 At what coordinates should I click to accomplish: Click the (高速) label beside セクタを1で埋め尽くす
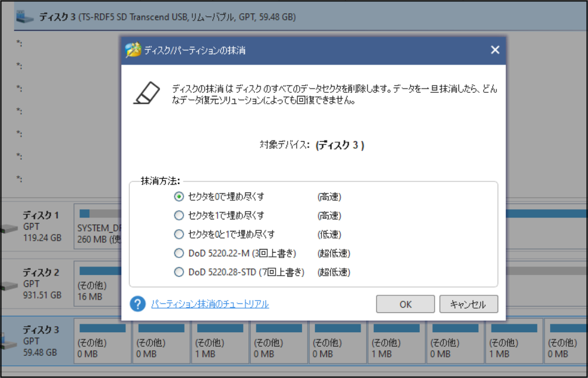coord(329,216)
